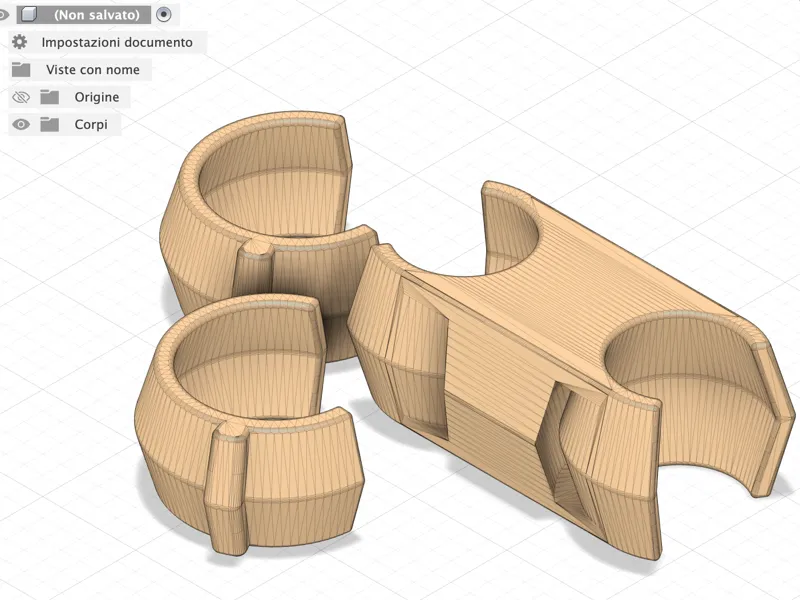The image size is (800, 600).
Task: Select the Corpi tree item
Action: tap(91, 124)
